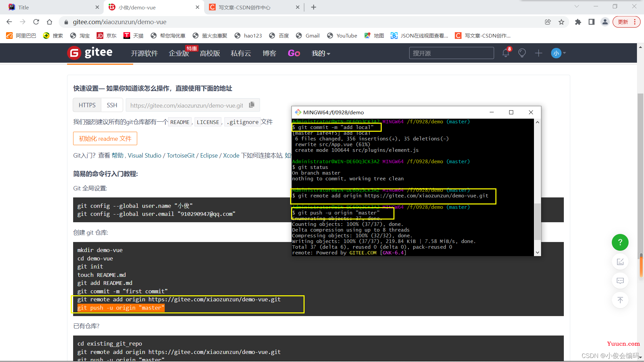644x362 pixels.
Task: Open the tab search dropdown chevron
Action: 577,6
